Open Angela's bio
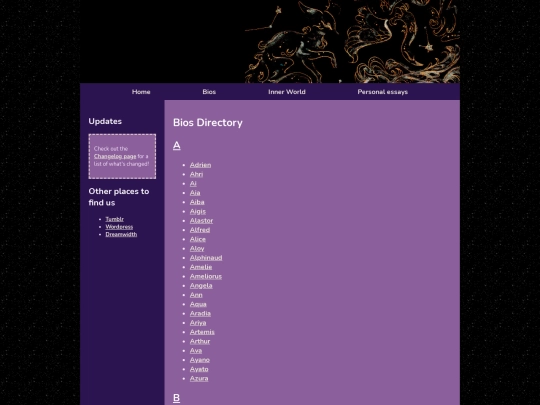The image size is (540, 405). coord(201,286)
